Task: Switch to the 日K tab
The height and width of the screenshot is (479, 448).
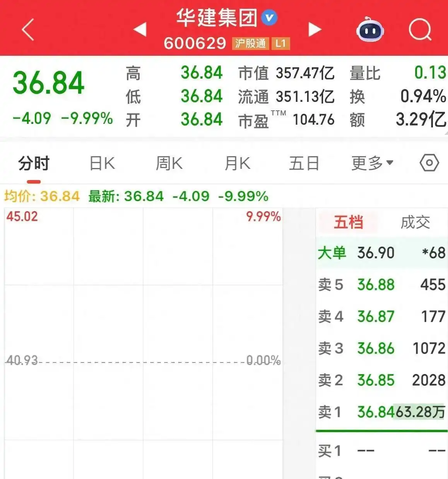Action: point(102,163)
